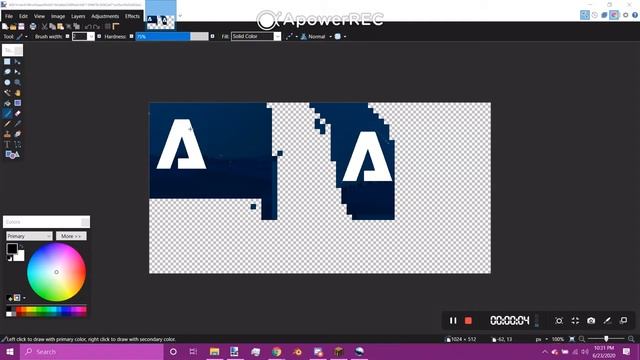Select the Magic Wand tool
Screen dimensions: 640x360
[x=7, y=93]
